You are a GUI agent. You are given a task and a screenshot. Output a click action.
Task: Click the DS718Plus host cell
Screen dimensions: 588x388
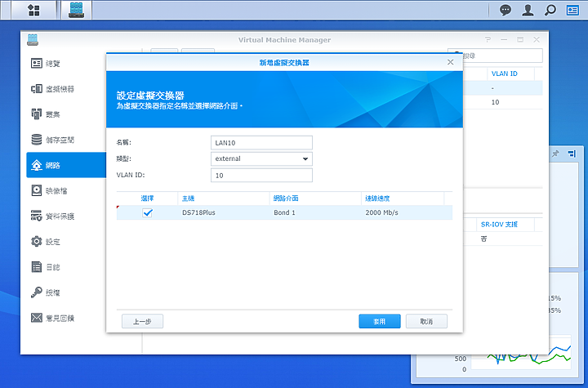(198, 212)
